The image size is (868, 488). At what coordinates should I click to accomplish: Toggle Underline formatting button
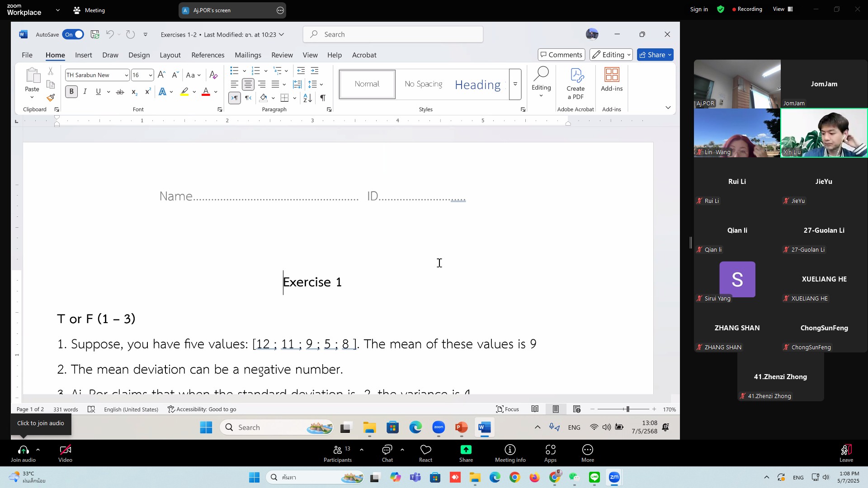coord(98,92)
